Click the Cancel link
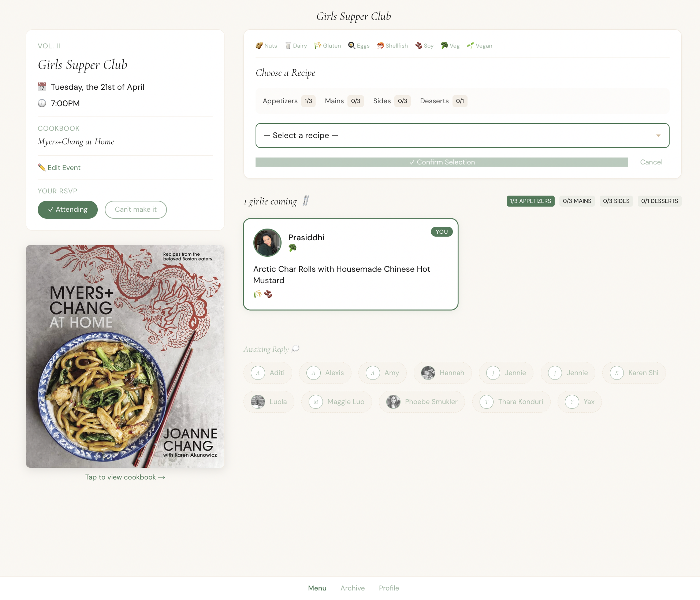The height and width of the screenshot is (600, 700). pyautogui.click(x=651, y=162)
